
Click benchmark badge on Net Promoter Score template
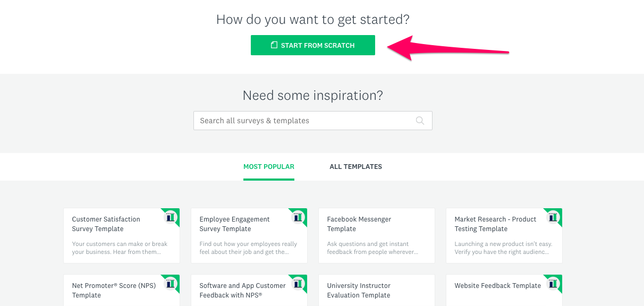(170, 283)
